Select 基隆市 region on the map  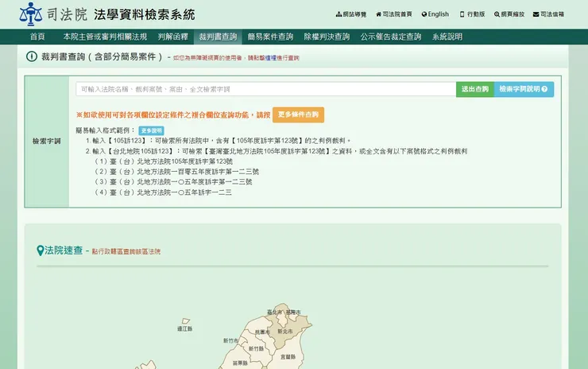(293, 313)
